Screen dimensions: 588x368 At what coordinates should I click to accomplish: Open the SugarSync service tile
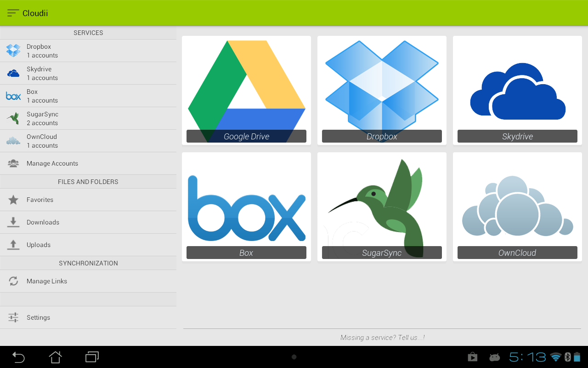382,207
